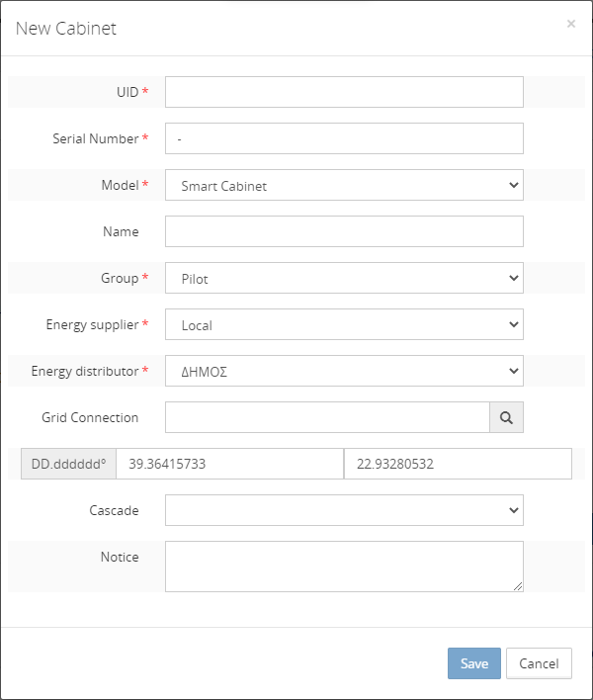The width and height of the screenshot is (593, 700).
Task: Click inside the Grid Connection input
Action: (327, 417)
